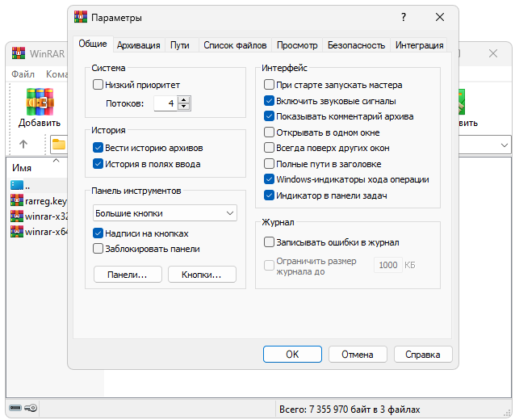Click the WinRAR logo in main window title
Viewport: 515px width, 420px height.
tap(19, 53)
